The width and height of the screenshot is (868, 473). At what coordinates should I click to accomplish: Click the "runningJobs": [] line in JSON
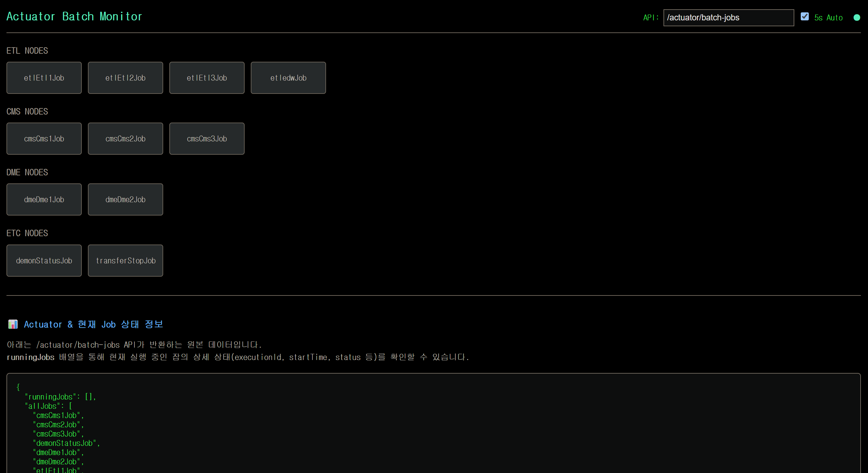pos(60,397)
